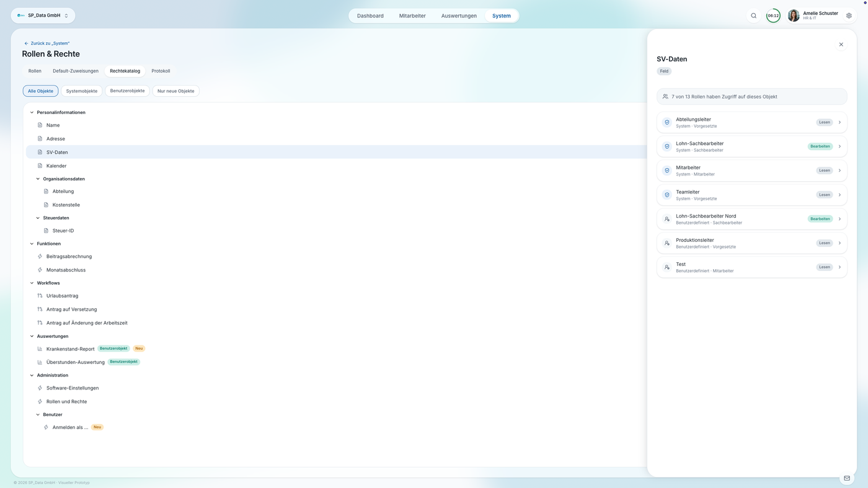Click the chart icon beside Krankenstand-Report

coord(40,348)
